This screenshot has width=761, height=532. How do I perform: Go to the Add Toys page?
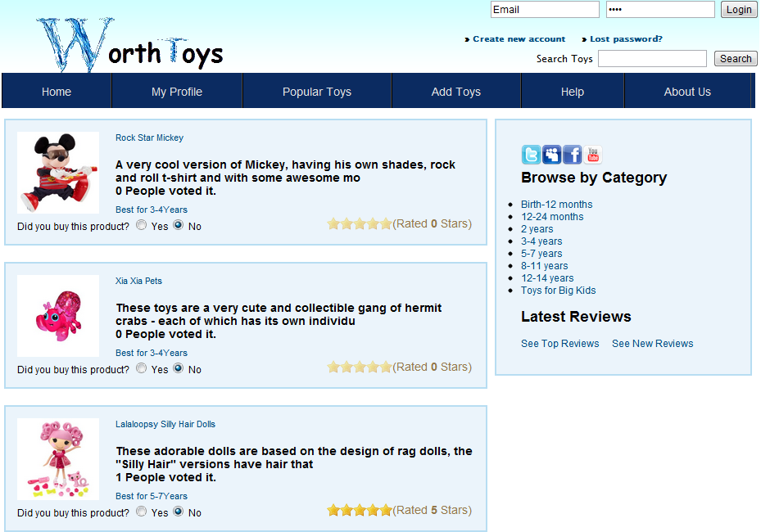[455, 92]
